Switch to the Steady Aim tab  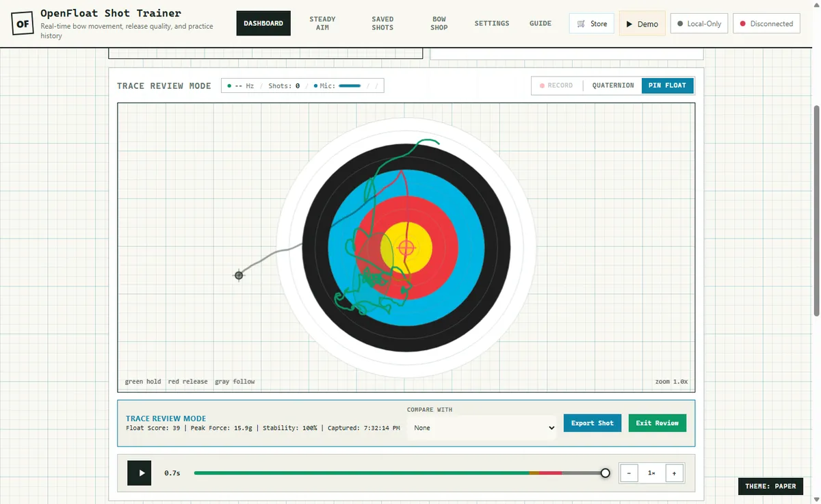pos(322,23)
